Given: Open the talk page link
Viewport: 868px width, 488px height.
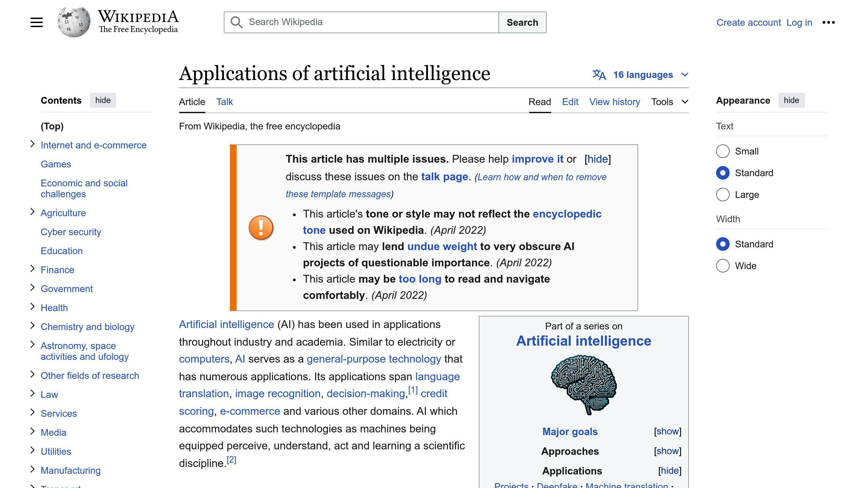Looking at the screenshot, I should pyautogui.click(x=445, y=177).
